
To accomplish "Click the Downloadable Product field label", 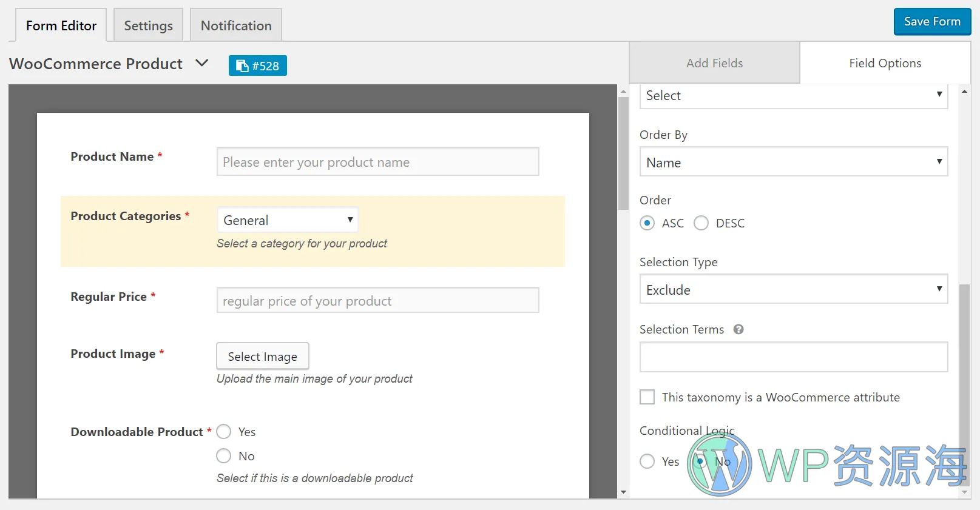I will pos(137,432).
